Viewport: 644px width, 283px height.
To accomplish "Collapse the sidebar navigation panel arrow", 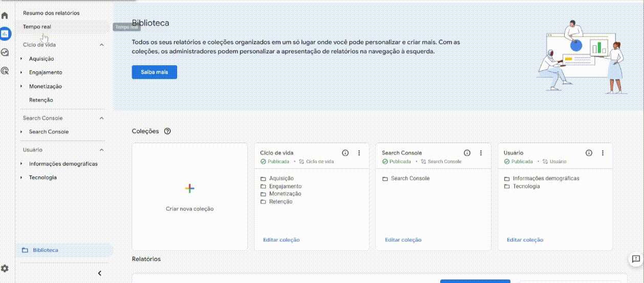I will (100, 273).
